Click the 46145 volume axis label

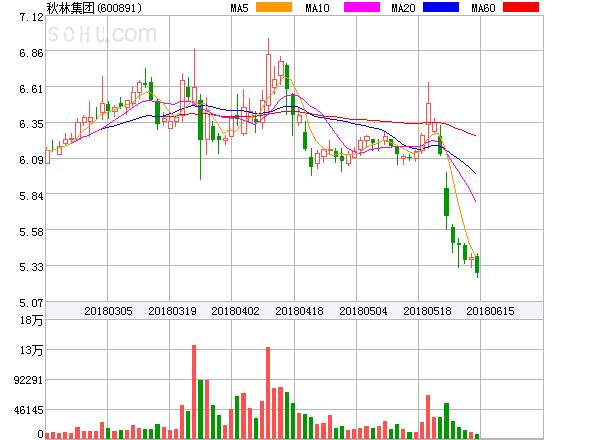pyautogui.click(x=28, y=411)
